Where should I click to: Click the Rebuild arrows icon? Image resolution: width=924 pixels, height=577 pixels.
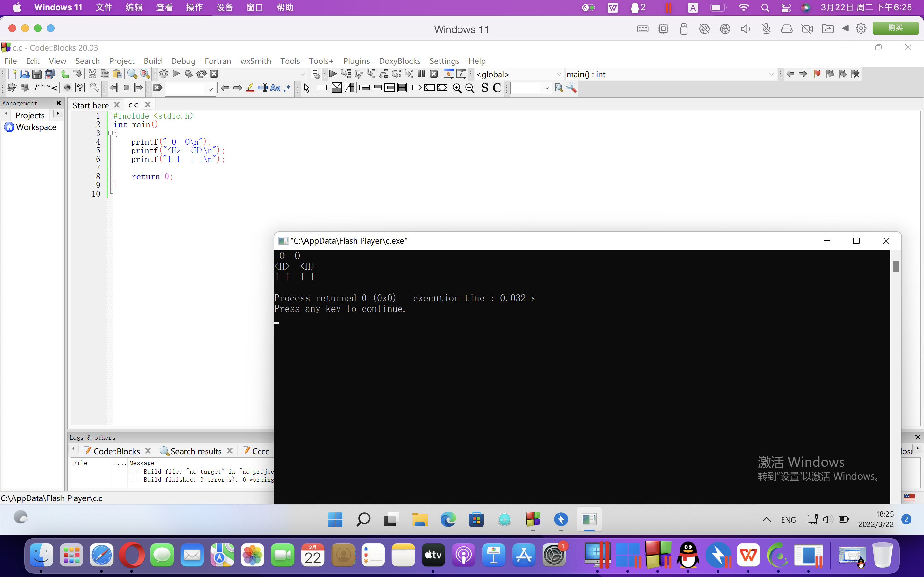[x=201, y=74]
